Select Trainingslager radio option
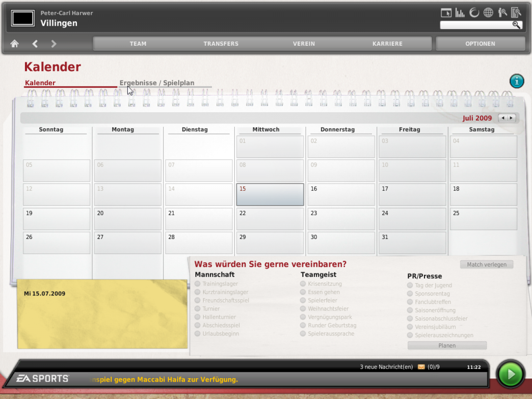The image size is (532, 399). (198, 284)
